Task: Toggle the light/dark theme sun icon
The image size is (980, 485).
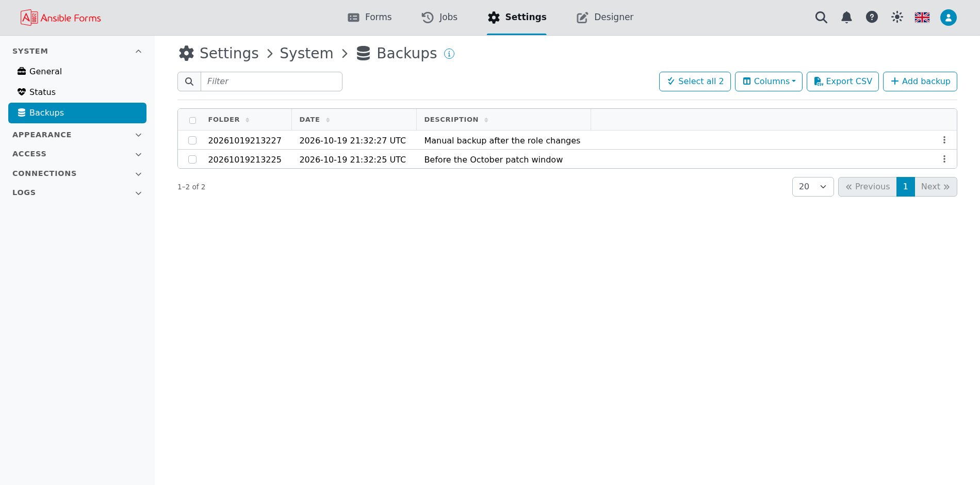Action: coord(897,17)
